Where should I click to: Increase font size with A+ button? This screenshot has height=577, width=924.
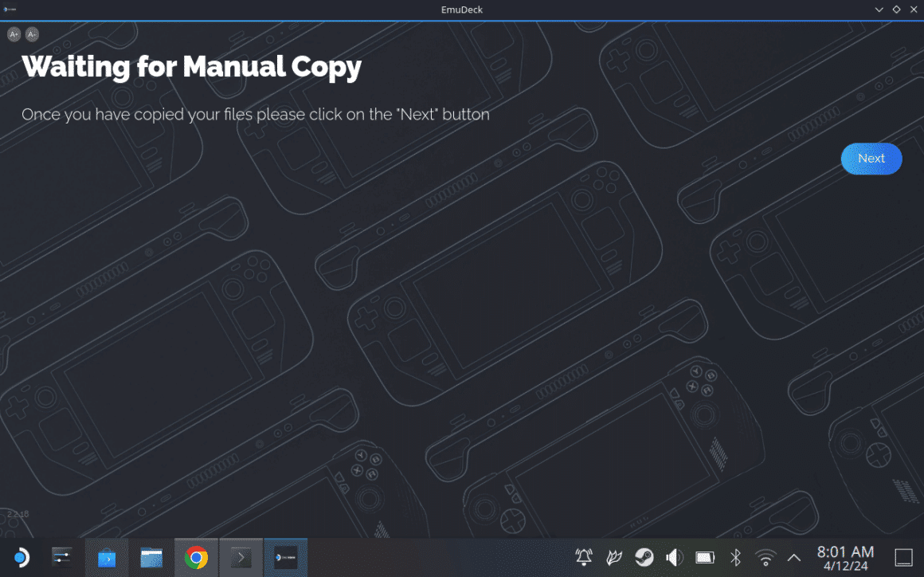pyautogui.click(x=14, y=34)
